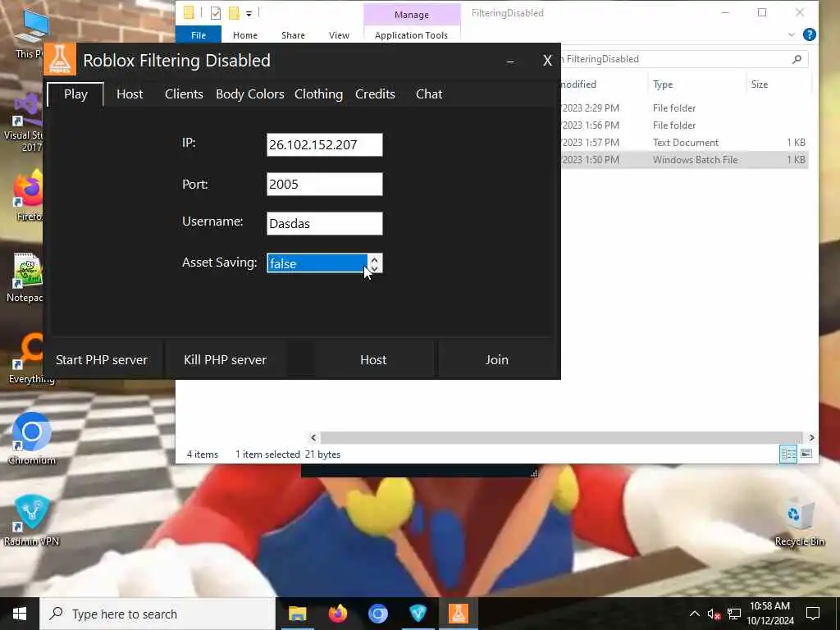Click the Port input field
840x630 pixels.
(x=325, y=185)
